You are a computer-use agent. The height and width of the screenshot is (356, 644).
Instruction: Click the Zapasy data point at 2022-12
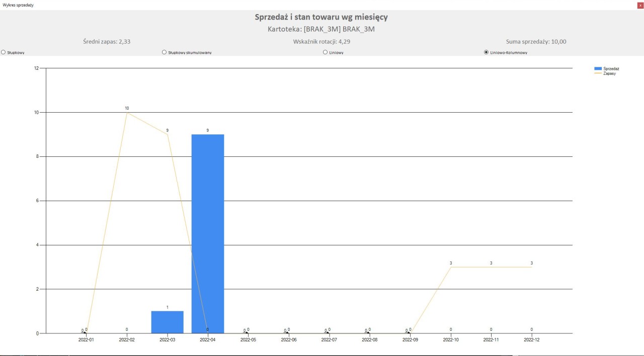point(531,267)
